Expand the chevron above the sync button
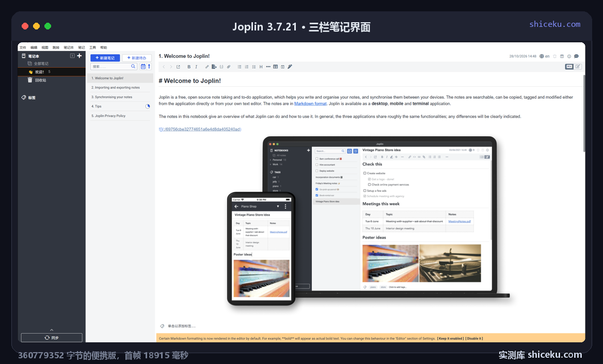 pyautogui.click(x=52, y=330)
